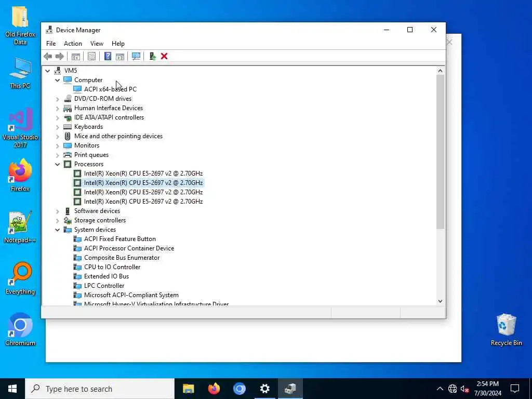Open File Explorer from the taskbar

188,389
